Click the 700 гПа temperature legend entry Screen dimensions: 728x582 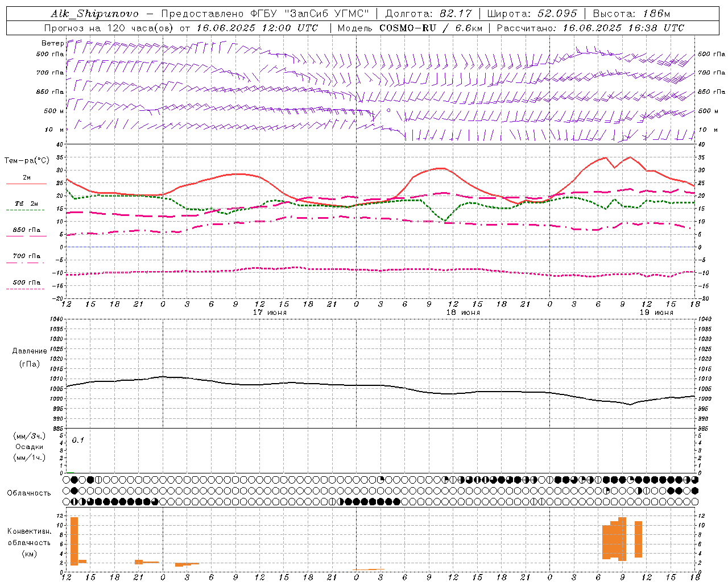pyautogui.click(x=27, y=256)
